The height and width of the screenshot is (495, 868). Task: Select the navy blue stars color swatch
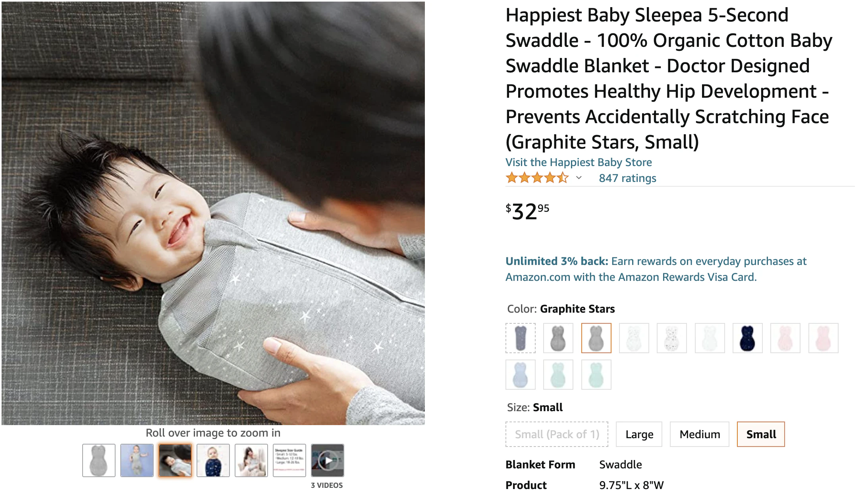pos(747,338)
